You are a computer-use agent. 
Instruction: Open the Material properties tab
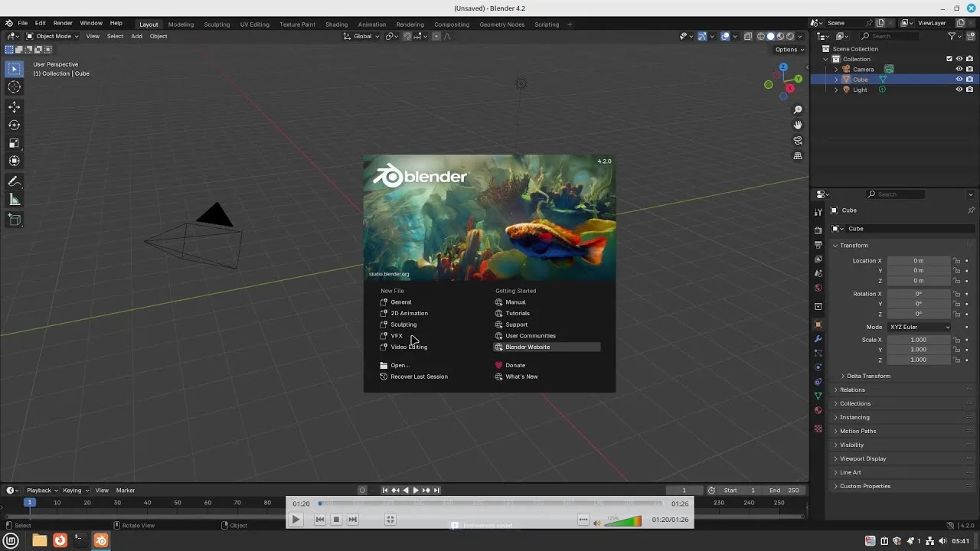(x=818, y=410)
